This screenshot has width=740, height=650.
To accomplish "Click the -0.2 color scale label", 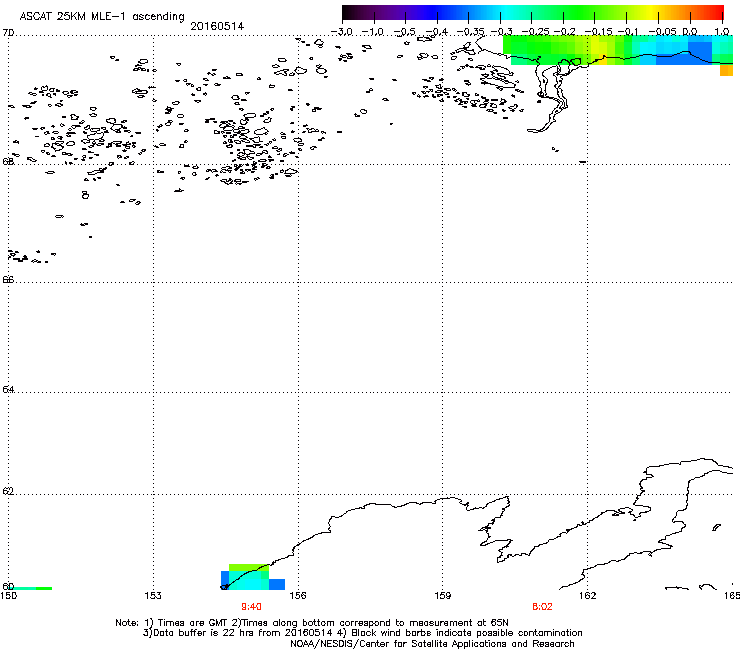I will tap(564, 32).
